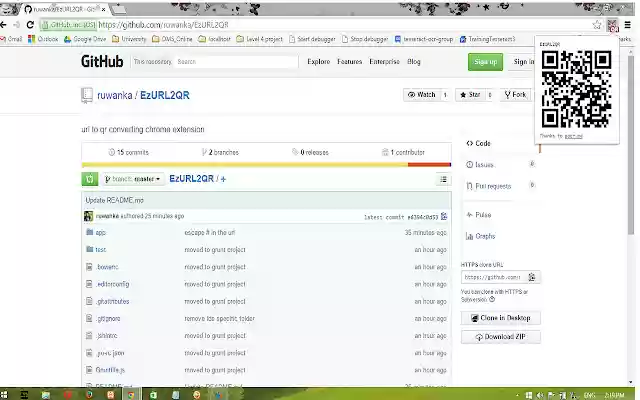This screenshot has width=640, height=400.
Task: Click the language breakdown color bar
Action: 266,165
